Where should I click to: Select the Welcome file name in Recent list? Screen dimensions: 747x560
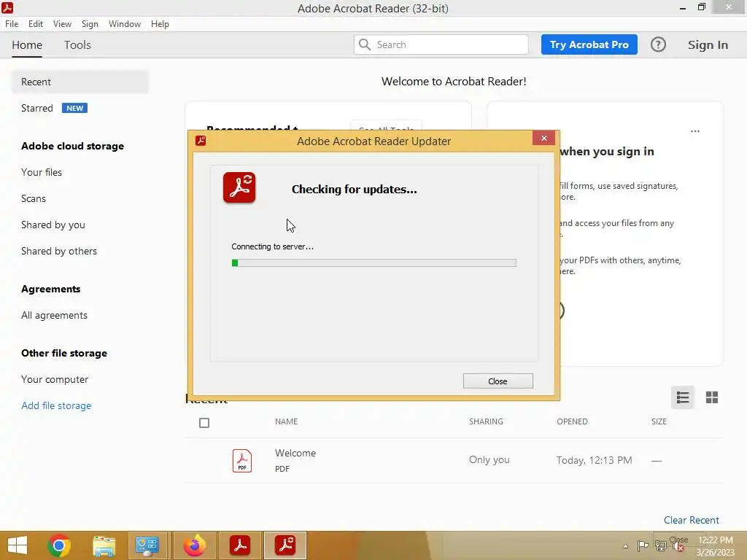click(x=295, y=453)
